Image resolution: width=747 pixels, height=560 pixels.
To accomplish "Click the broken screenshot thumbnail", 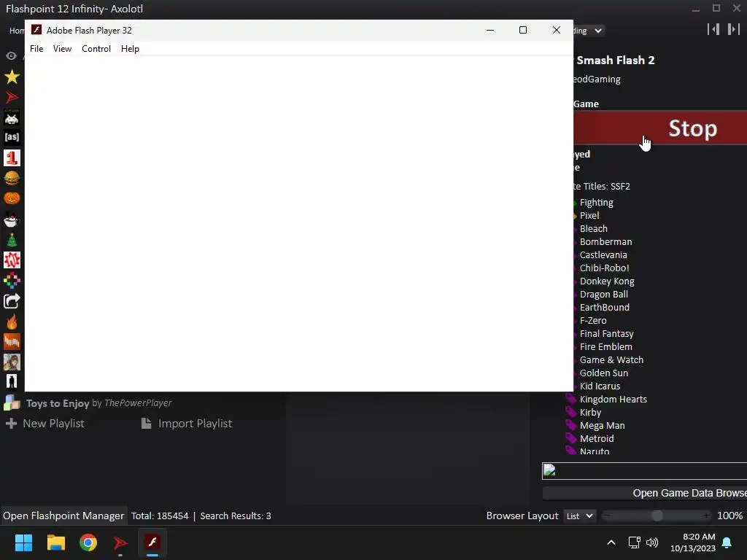I will click(x=644, y=471).
